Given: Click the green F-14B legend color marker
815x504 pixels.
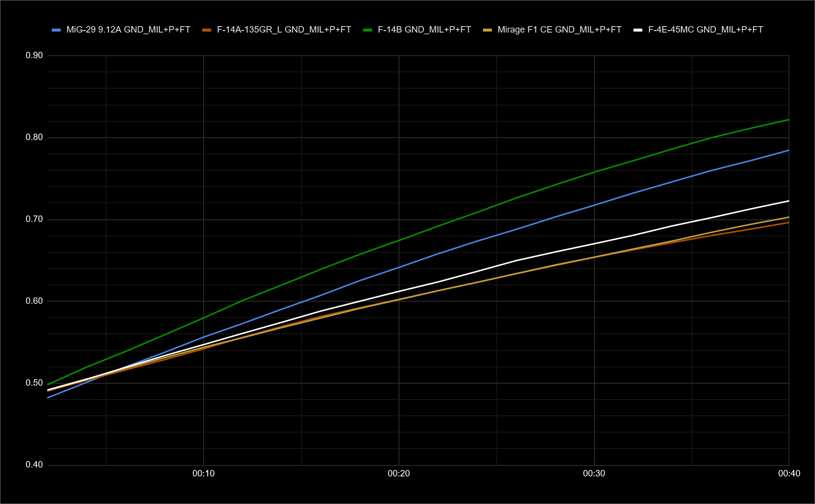Looking at the screenshot, I should coord(368,30).
